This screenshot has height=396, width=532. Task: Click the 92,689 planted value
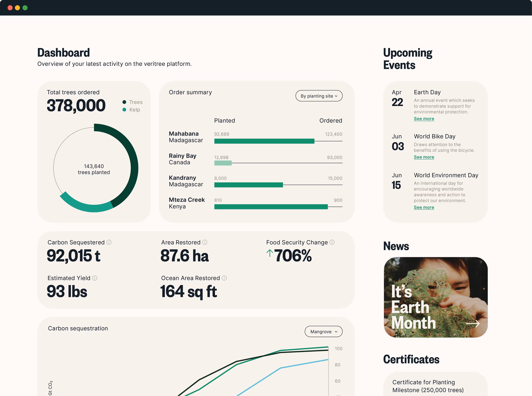[222, 134]
